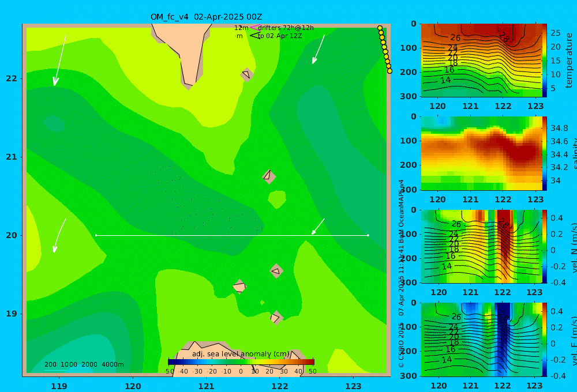Click the vel. N colorbar scale

pyautogui.click(x=545, y=246)
